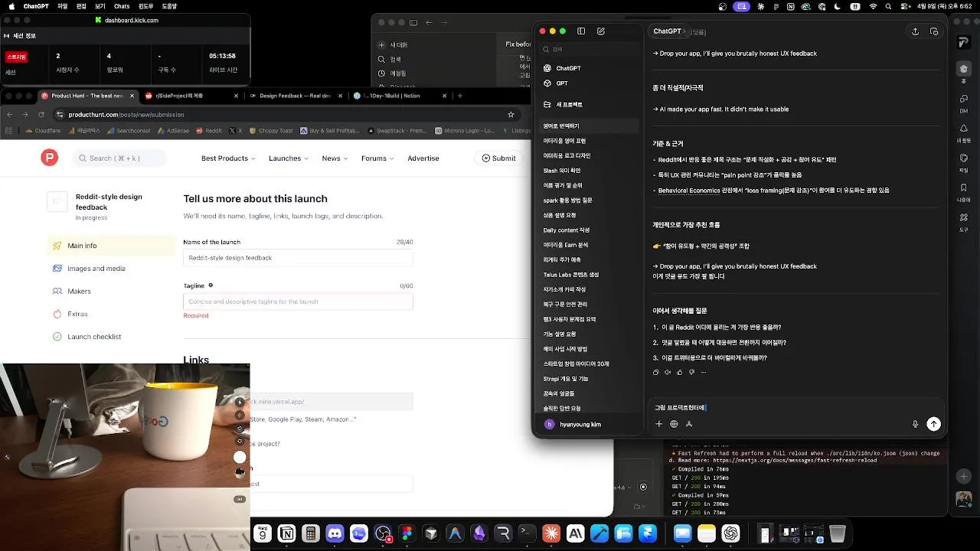The image size is (980, 551).
Task: Open the ChatGPT app from the Dock
Action: [731, 533]
